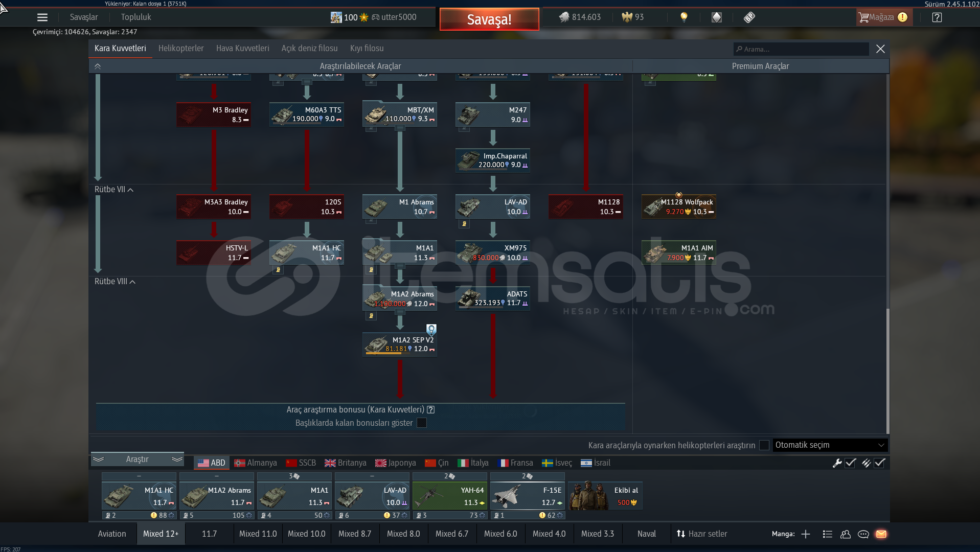Viewport: 980px width, 552px height.
Task: Open the hamburger main menu
Action: coord(42,17)
